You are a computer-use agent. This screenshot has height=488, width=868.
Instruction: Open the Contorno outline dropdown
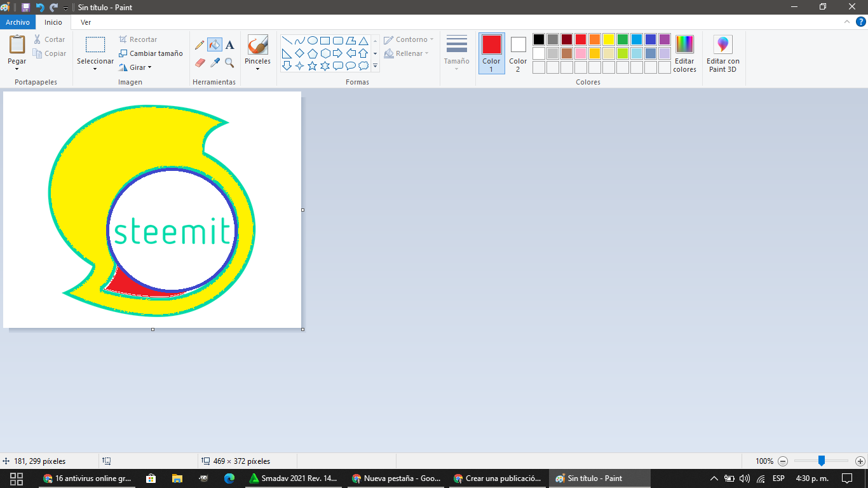pyautogui.click(x=409, y=39)
